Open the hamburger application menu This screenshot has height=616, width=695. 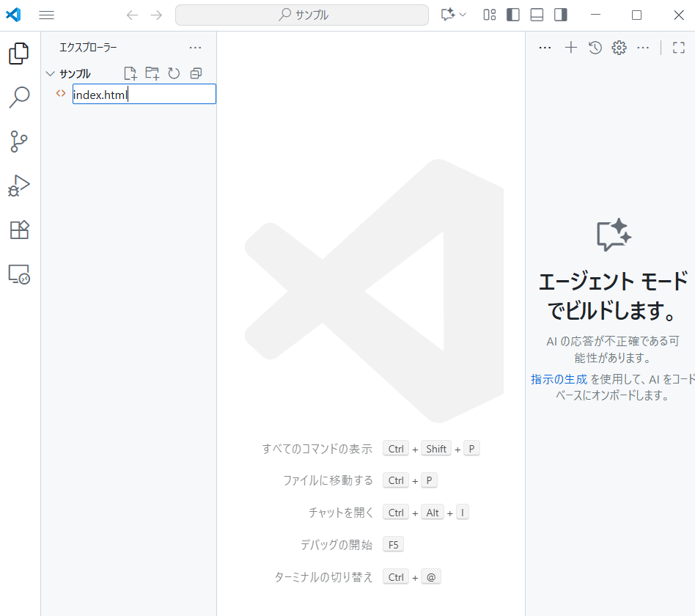[x=46, y=15]
